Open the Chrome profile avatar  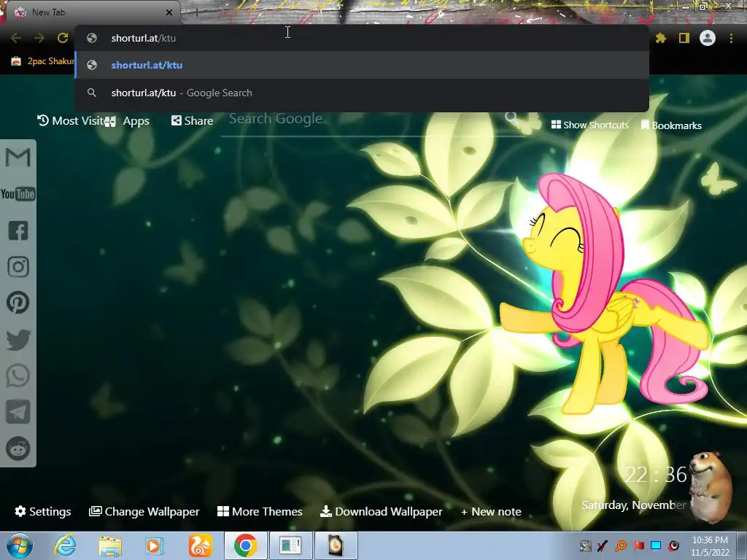[708, 38]
